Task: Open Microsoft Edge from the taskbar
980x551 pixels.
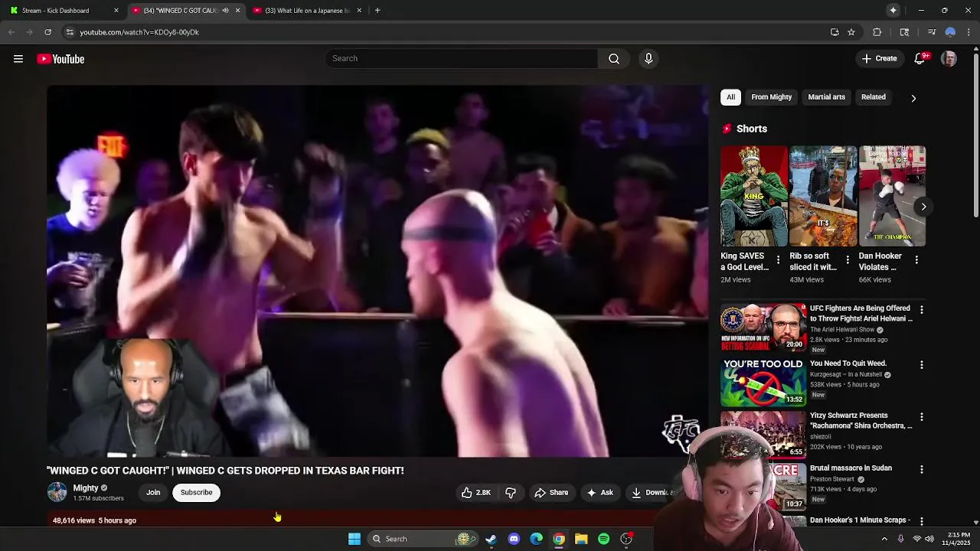Action: click(537, 539)
